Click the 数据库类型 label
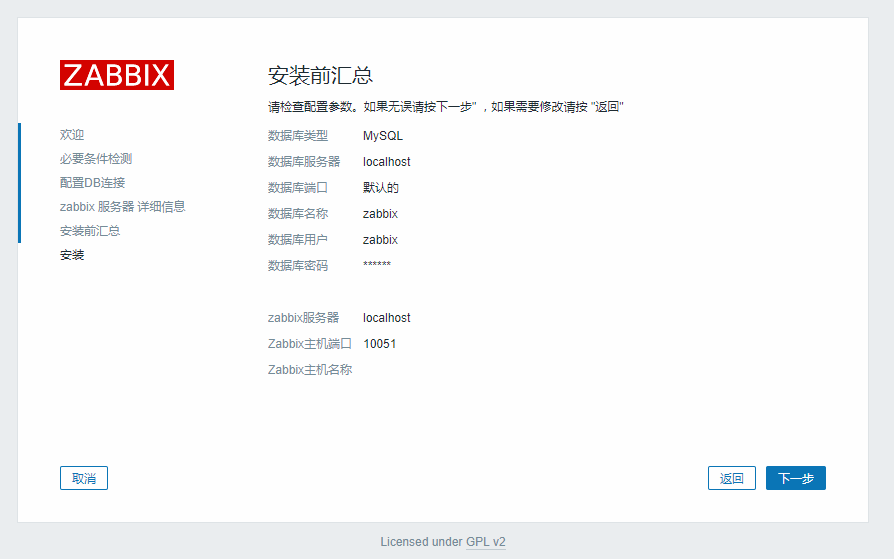894x559 pixels. 298,136
